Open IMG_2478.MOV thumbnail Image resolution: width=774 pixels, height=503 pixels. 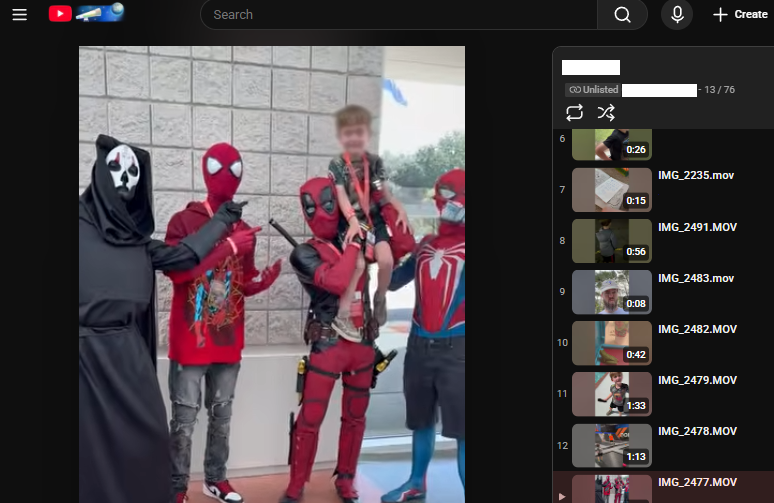pyautogui.click(x=611, y=445)
